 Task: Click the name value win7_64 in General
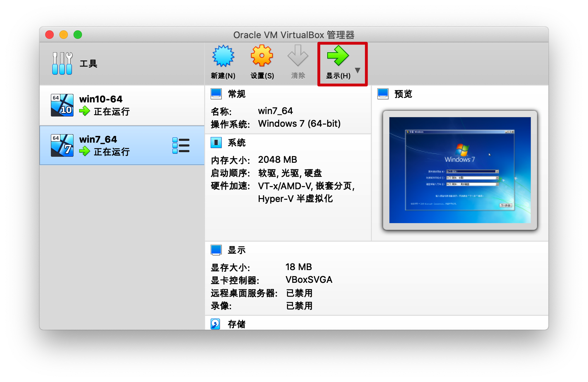tap(275, 111)
